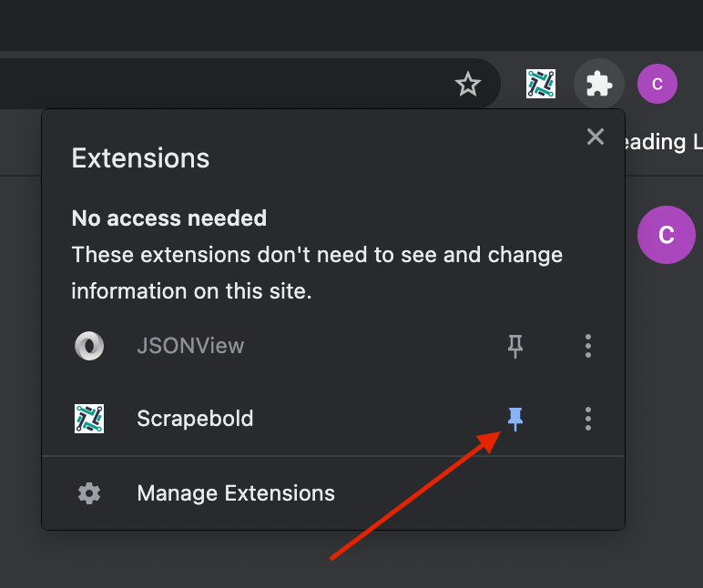Toggle the Extensions puzzle piece button

click(x=599, y=84)
